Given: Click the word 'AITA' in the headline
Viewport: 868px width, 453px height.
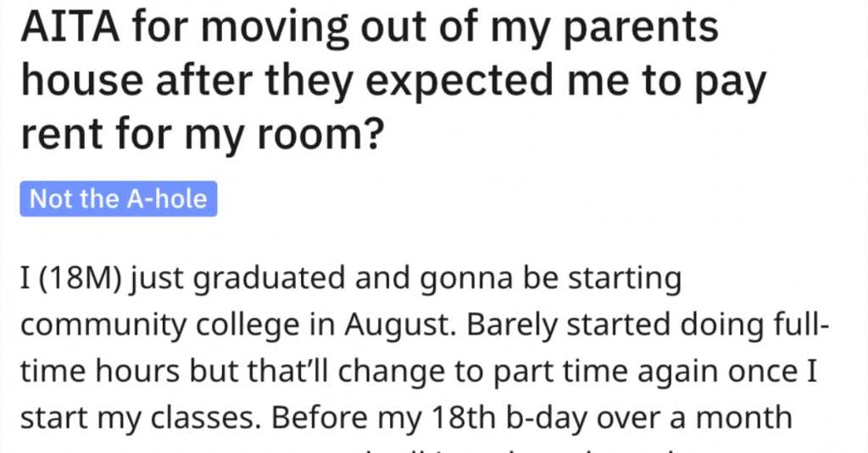Looking at the screenshot, I should coord(70,27).
